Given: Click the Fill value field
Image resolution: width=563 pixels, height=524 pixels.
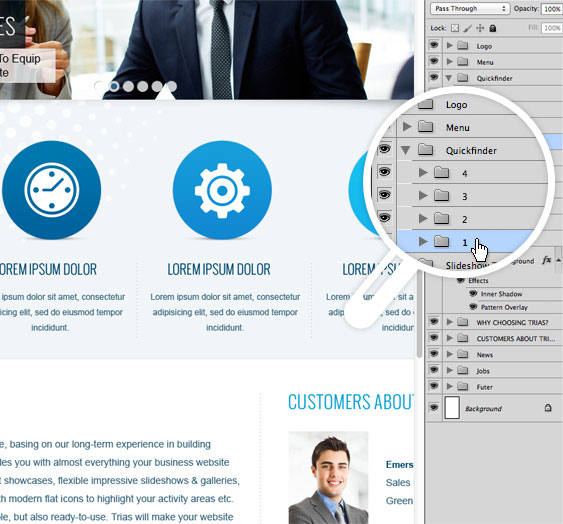Looking at the screenshot, I should pyautogui.click(x=552, y=28).
